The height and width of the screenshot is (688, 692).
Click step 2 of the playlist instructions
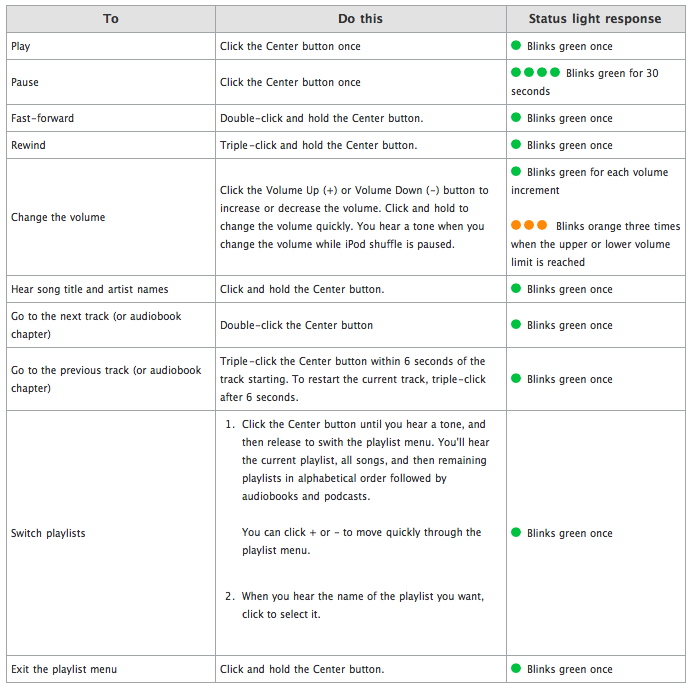pyautogui.click(x=362, y=605)
